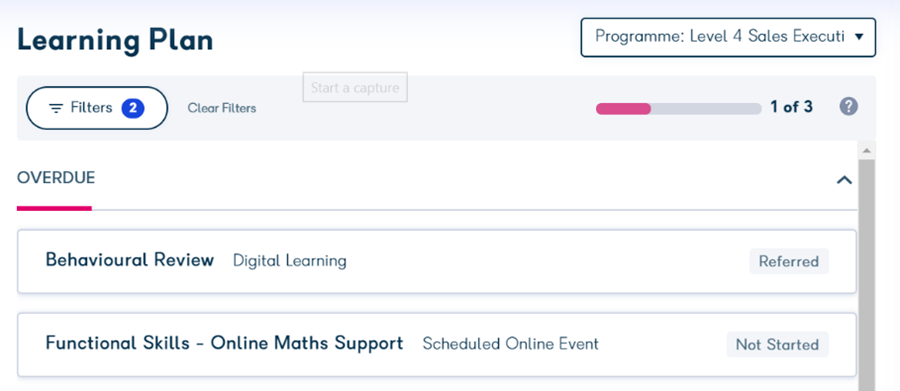900x391 pixels.
Task: Click the Scheduled Online Event label
Action: click(511, 344)
